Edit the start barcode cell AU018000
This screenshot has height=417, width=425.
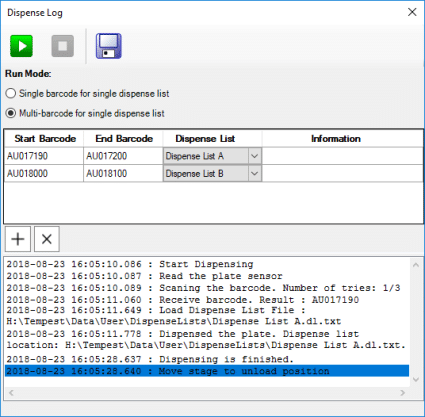(44, 174)
